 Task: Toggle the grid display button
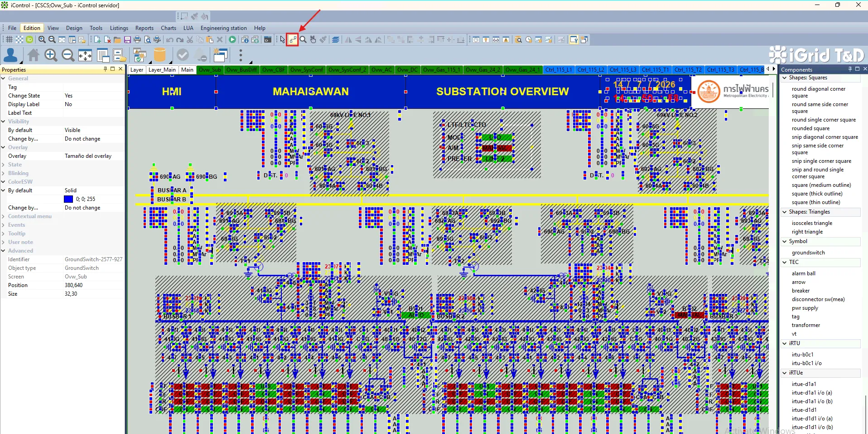coord(9,40)
